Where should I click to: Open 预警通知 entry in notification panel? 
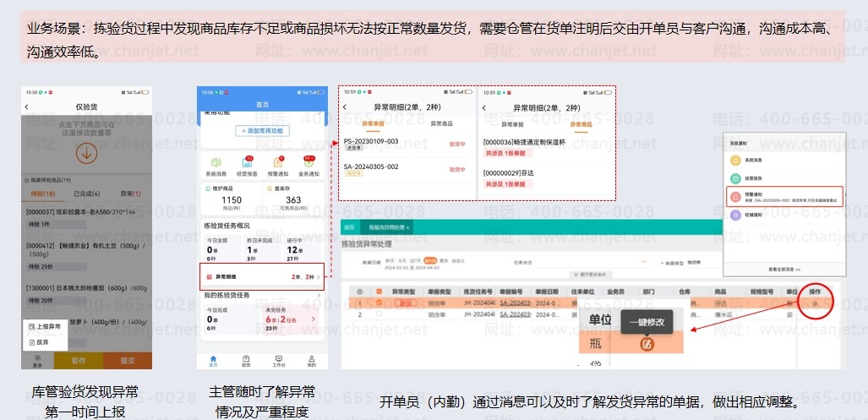[x=784, y=197]
